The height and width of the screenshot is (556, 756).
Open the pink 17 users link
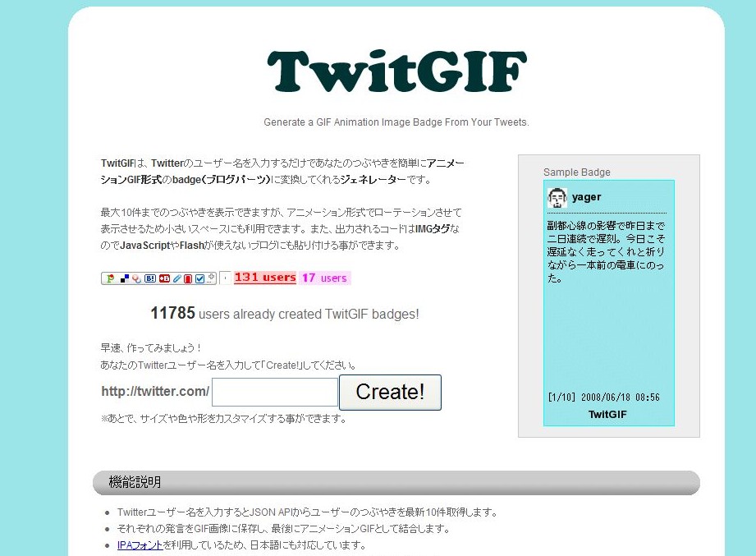point(324,278)
